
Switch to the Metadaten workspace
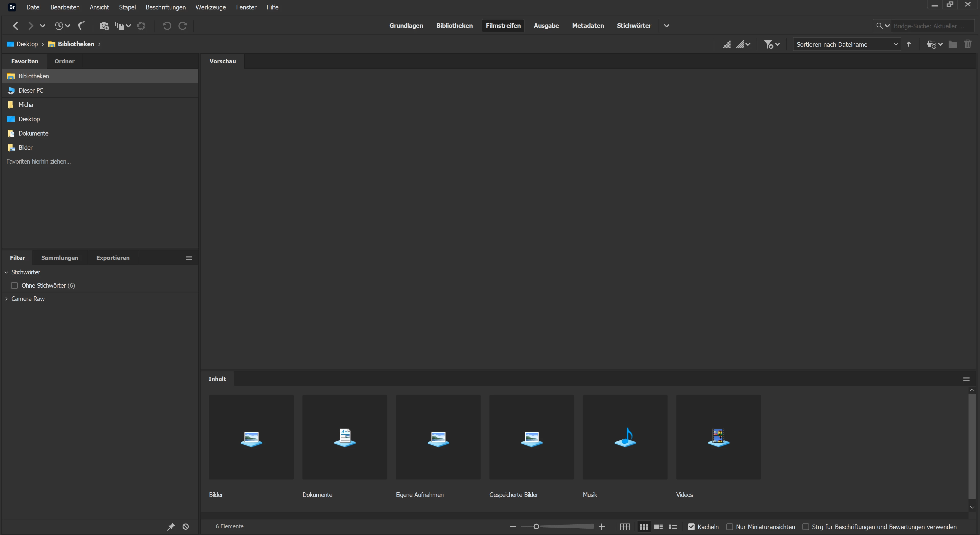click(588, 26)
